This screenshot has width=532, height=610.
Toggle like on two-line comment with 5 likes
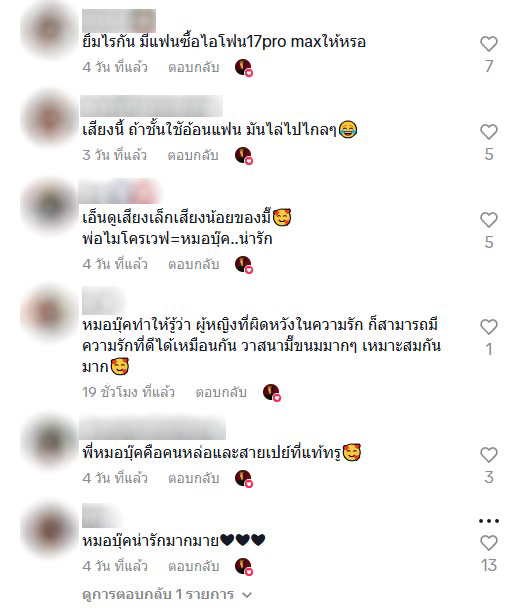pyautogui.click(x=489, y=220)
